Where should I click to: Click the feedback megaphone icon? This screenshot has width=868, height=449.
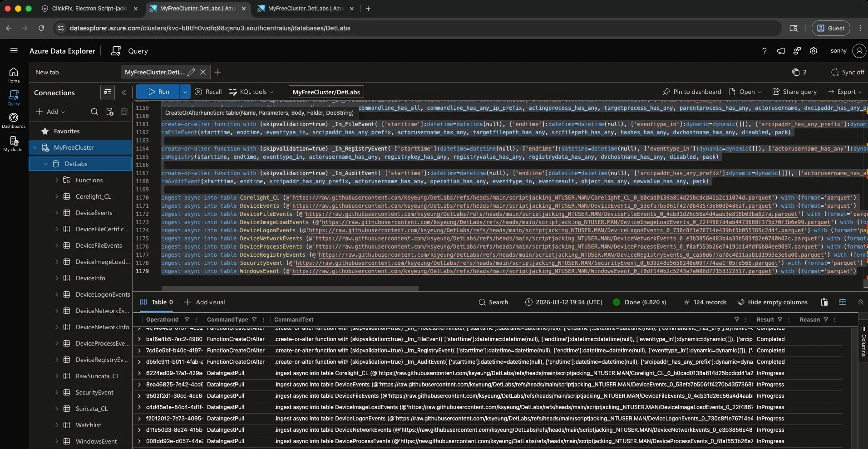tap(781, 51)
